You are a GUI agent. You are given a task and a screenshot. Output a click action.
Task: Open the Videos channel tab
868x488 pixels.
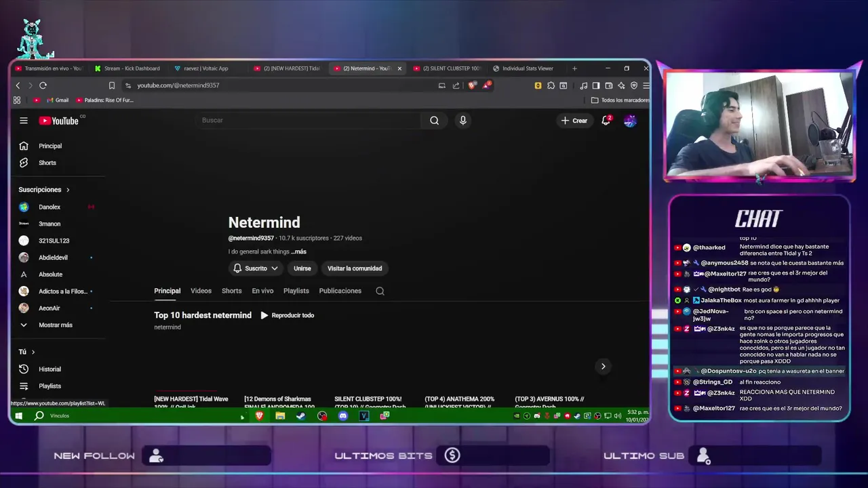point(201,291)
